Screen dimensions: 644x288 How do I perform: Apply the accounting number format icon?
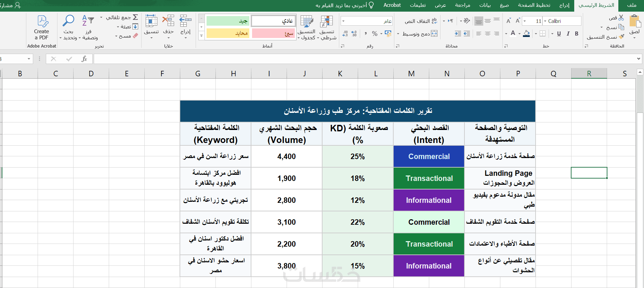point(388,33)
